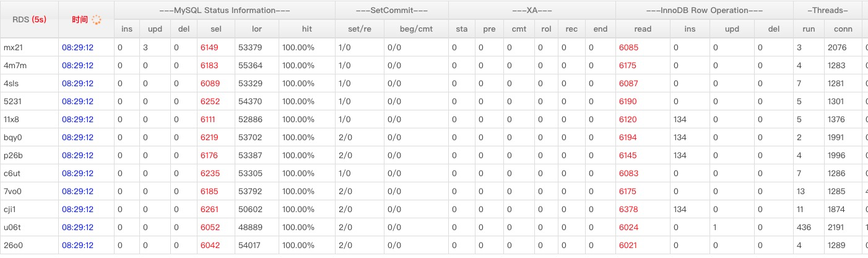Click the orange loading spinner icon

pyautogui.click(x=96, y=19)
